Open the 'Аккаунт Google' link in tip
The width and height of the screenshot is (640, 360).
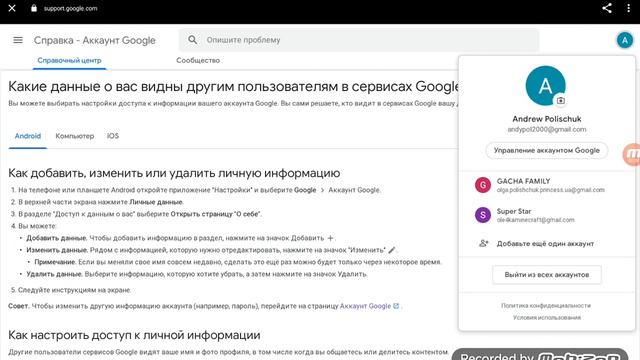pyautogui.click(x=365, y=306)
